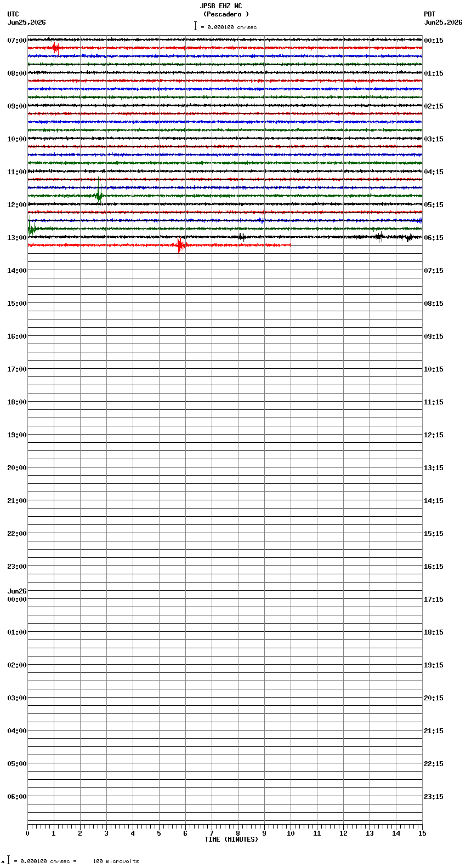Click the bottom legend '100 microvolts'
The height and width of the screenshot is (868, 466).
(x=116, y=861)
